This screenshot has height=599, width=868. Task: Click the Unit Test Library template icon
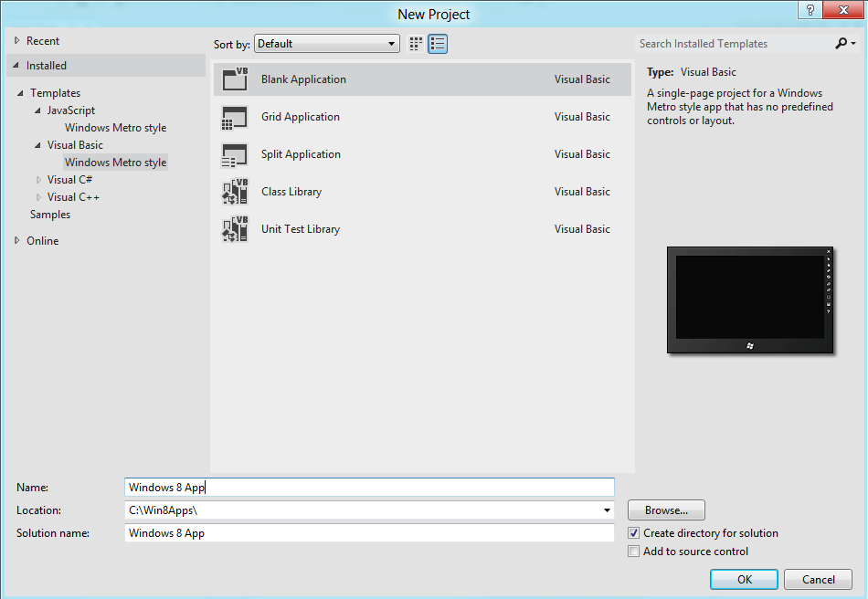[x=235, y=229]
